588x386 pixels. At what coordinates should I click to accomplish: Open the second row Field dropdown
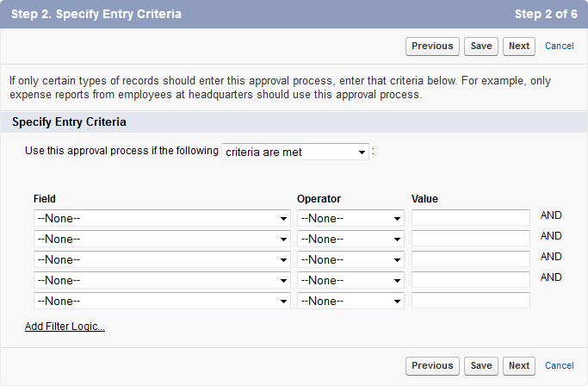[162, 239]
